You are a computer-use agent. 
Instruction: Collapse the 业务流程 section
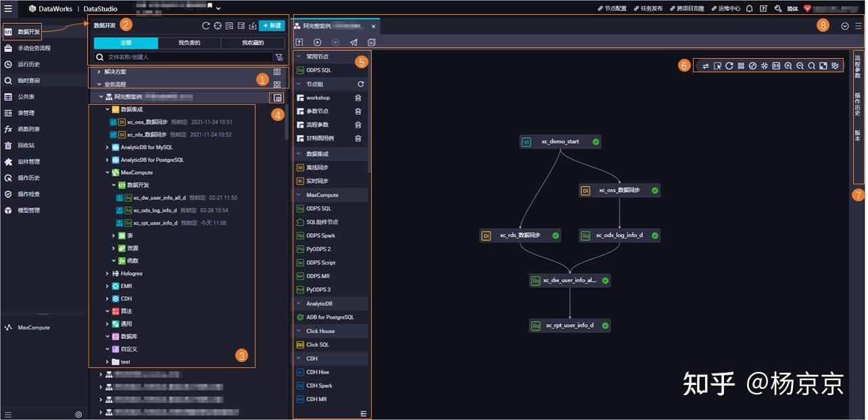click(x=99, y=84)
